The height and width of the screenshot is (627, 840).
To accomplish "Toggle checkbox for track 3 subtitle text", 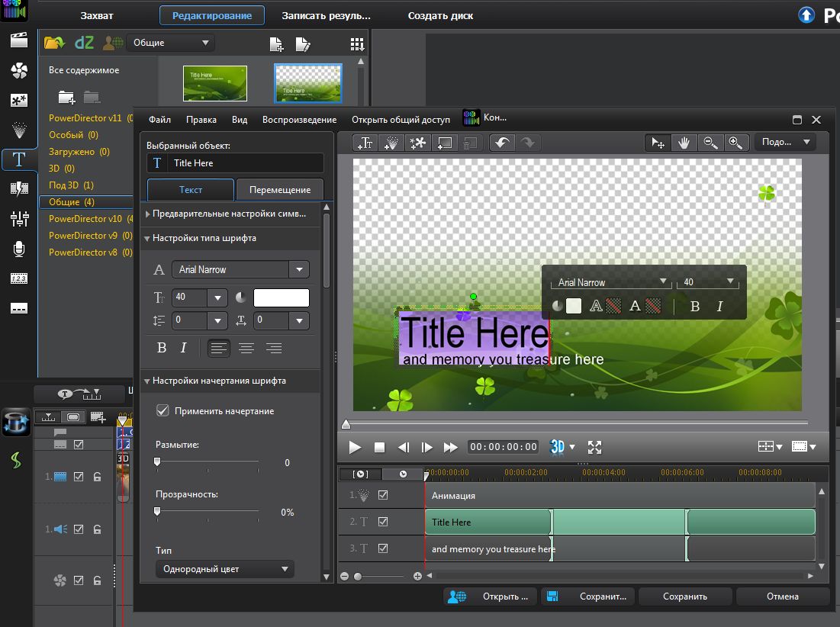I will pyautogui.click(x=383, y=548).
